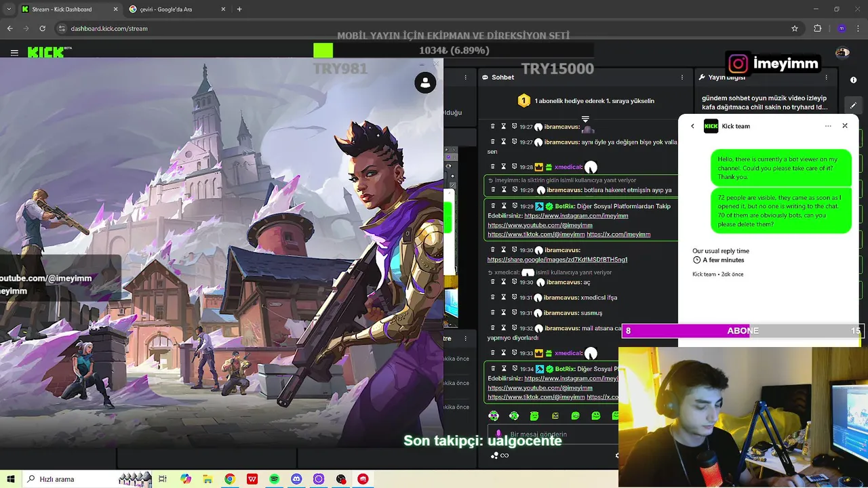Open the Sohbet panel three-dot menu
Viewport: 868px width, 488px height.
pyautogui.click(x=682, y=77)
